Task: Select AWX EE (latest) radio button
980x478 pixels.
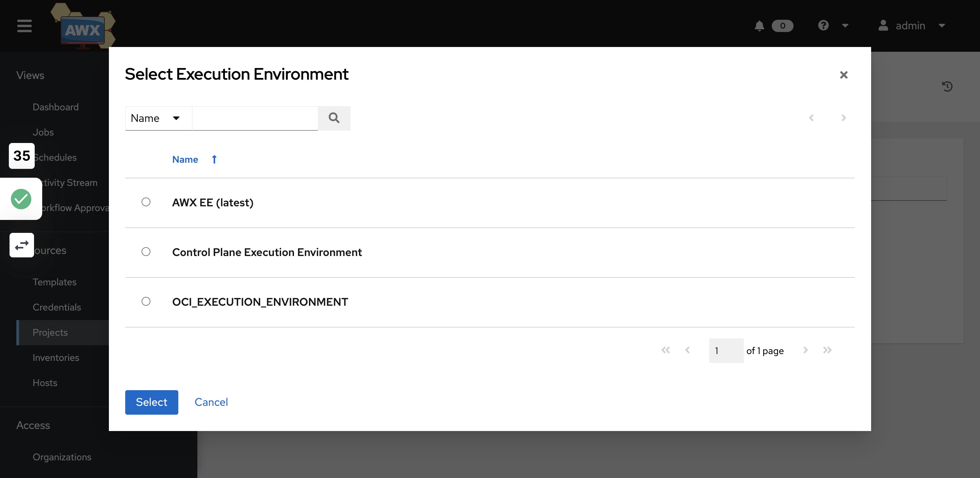Action: (146, 202)
